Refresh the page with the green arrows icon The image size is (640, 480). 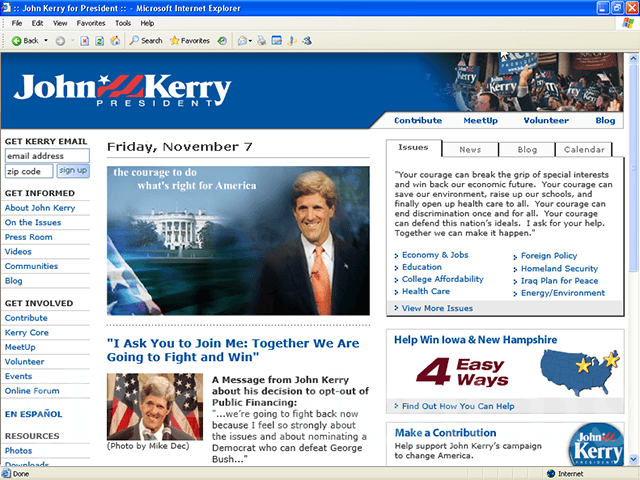coord(100,41)
